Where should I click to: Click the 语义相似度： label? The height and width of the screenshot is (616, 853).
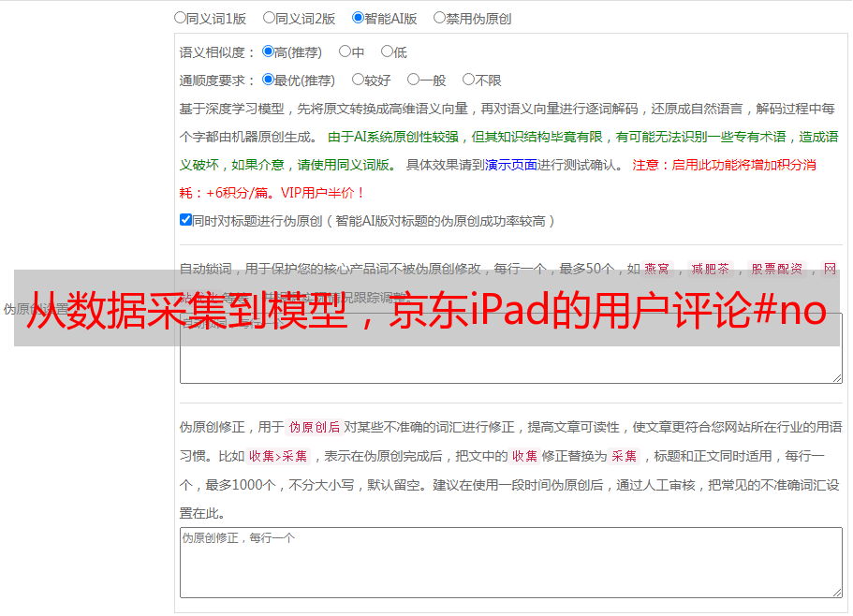217,52
